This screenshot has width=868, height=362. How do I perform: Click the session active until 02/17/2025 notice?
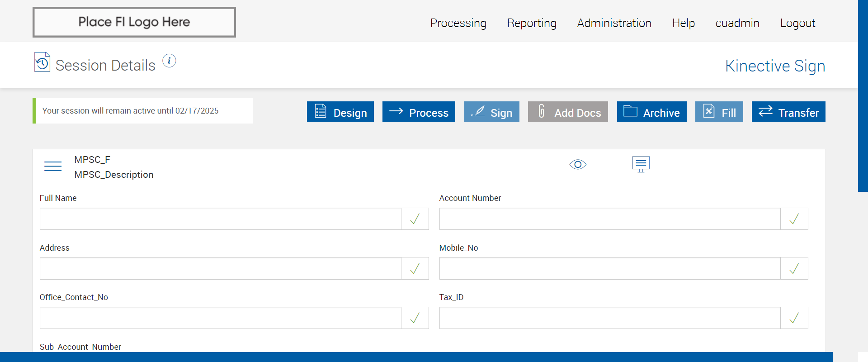[143, 111]
